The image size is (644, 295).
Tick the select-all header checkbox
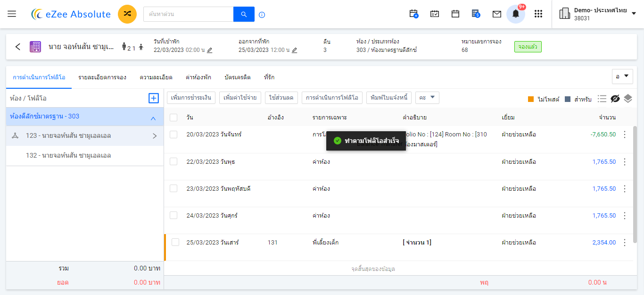pyautogui.click(x=173, y=118)
